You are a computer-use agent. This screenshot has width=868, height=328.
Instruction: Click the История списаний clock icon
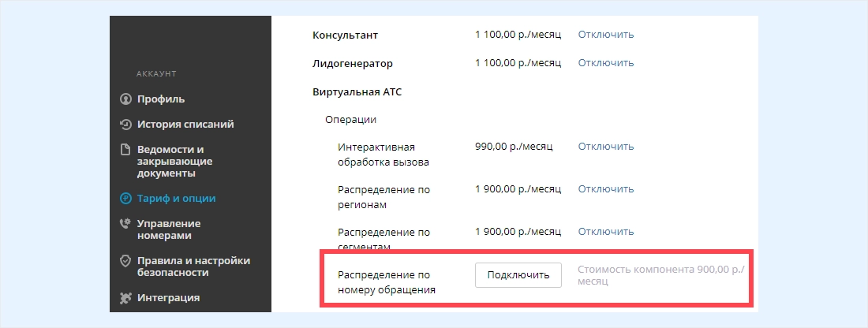125,125
